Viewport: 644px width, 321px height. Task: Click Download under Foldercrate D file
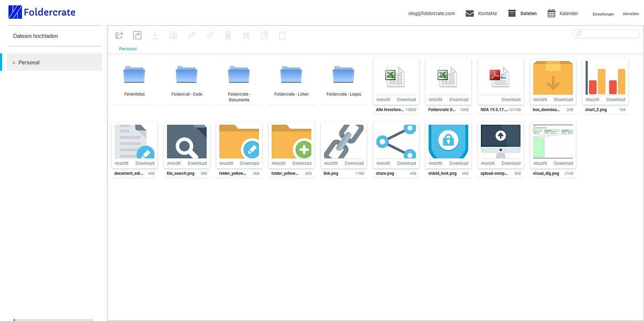459,100
